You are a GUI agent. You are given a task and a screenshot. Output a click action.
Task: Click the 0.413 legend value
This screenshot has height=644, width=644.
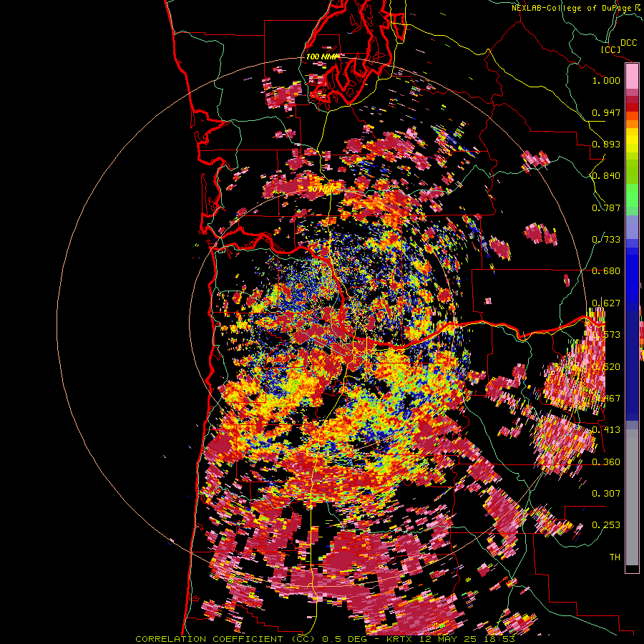(606, 430)
